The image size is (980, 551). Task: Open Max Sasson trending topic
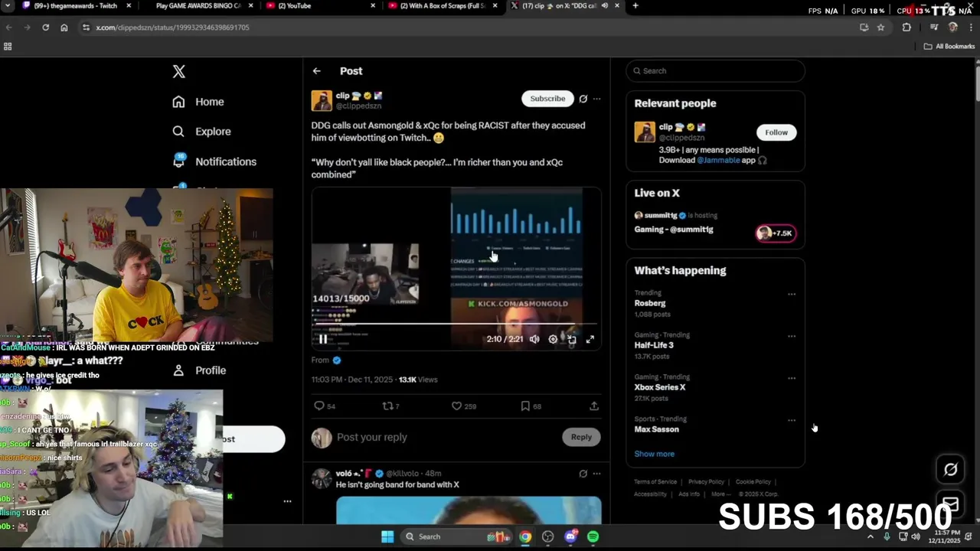tap(656, 429)
